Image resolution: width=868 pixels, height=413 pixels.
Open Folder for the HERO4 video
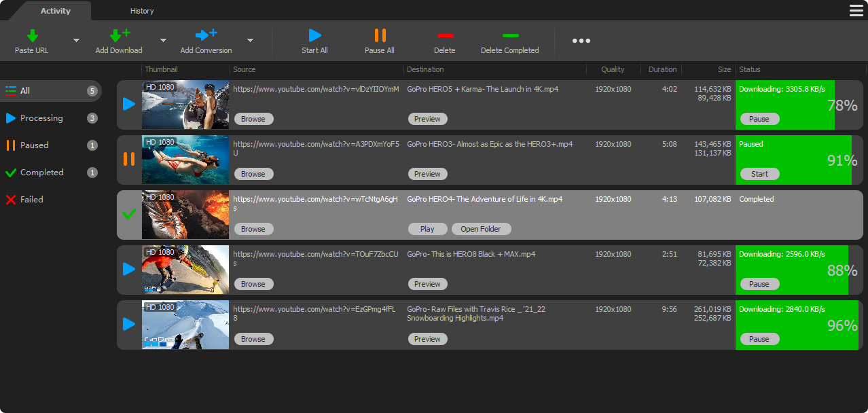click(481, 229)
